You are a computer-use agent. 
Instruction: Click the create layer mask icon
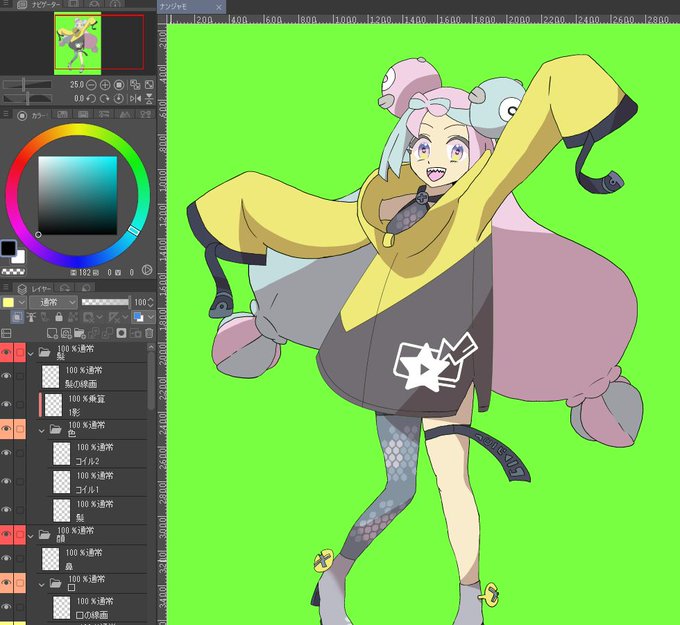[x=121, y=333]
